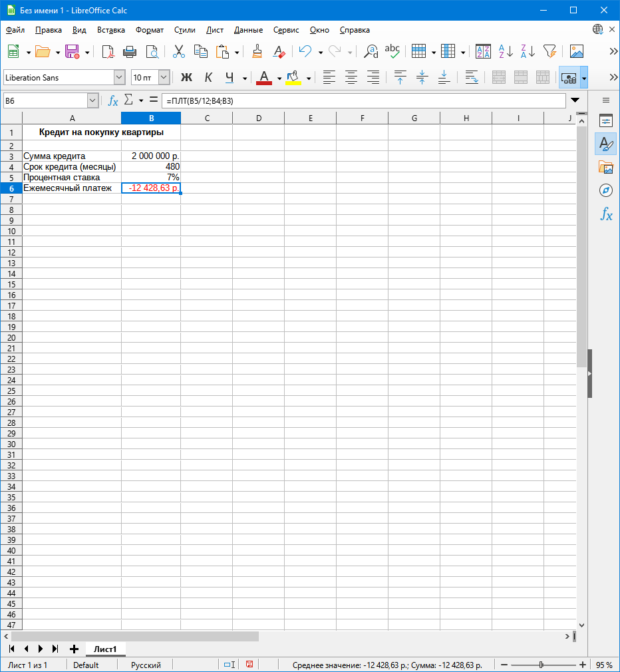Toggle Wrap Text
The image size is (620, 672).
(x=472, y=78)
